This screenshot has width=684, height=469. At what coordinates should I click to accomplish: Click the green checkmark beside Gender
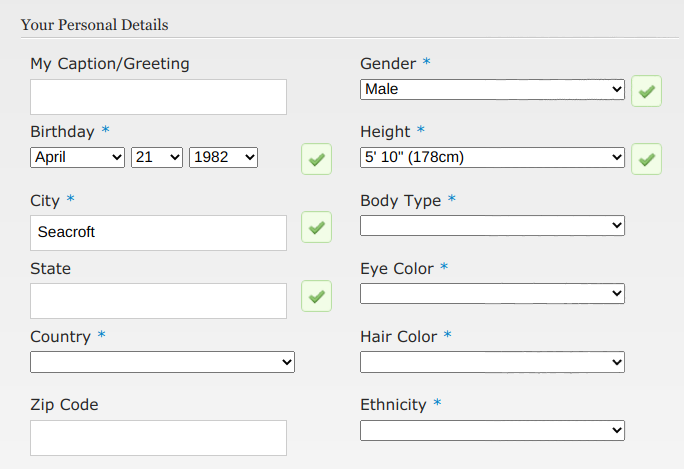pos(646,91)
